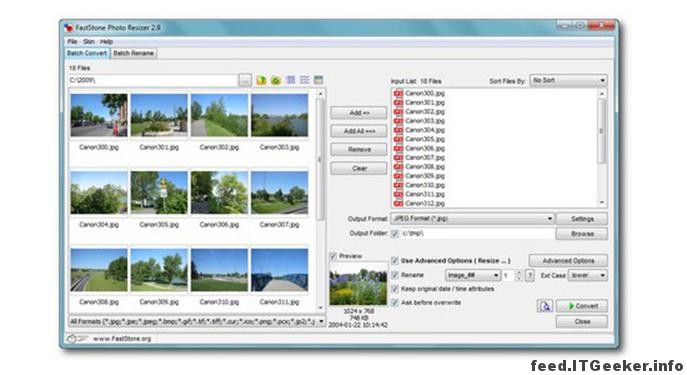Select the Canon302.jpg thumbnail

(219, 115)
